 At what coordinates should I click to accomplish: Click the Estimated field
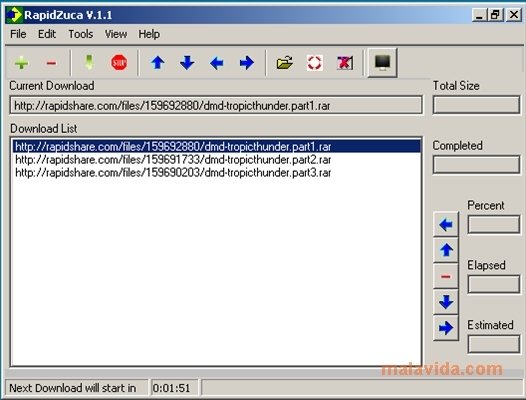494,344
